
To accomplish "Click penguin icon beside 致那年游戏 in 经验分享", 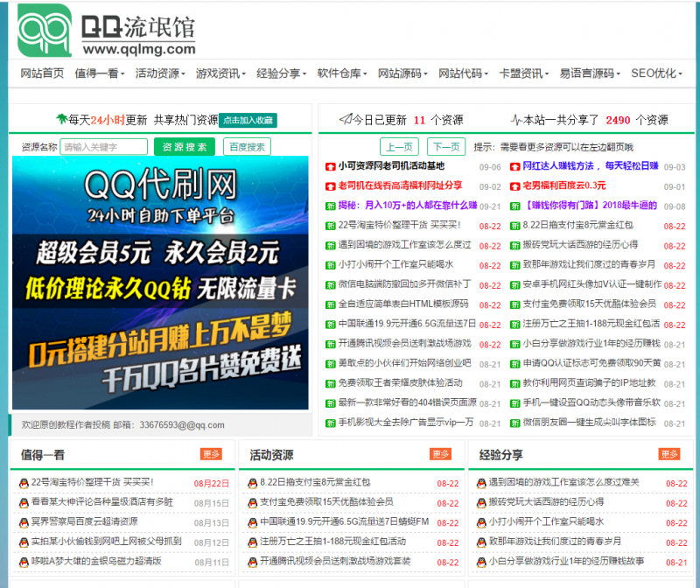I will 481,542.
